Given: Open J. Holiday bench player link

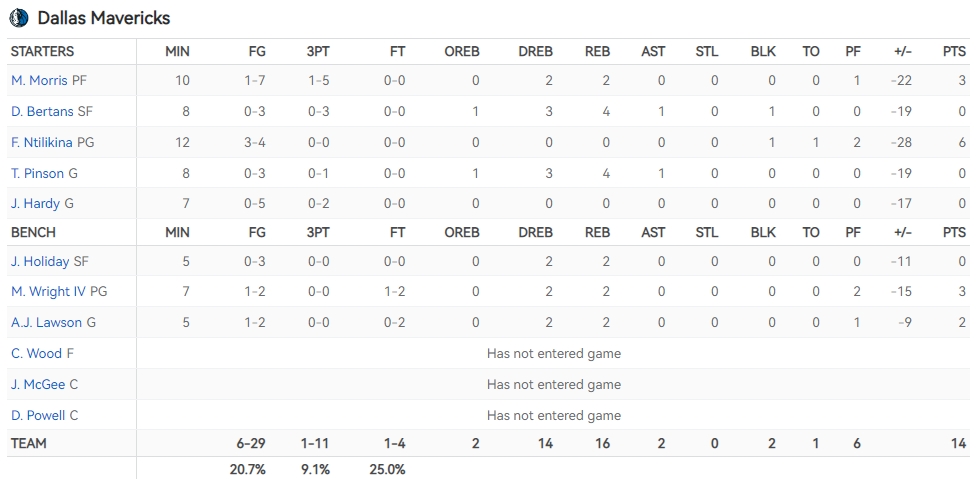Looking at the screenshot, I should click(x=40, y=261).
